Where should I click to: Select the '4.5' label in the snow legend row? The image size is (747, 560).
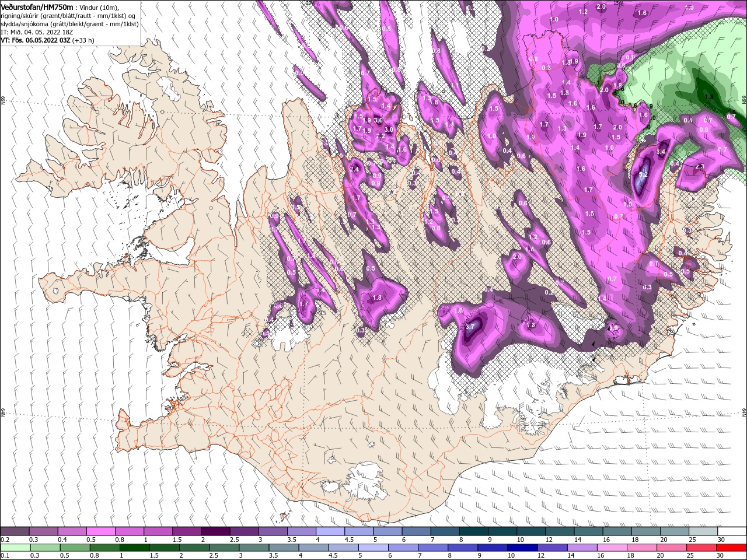348,540
